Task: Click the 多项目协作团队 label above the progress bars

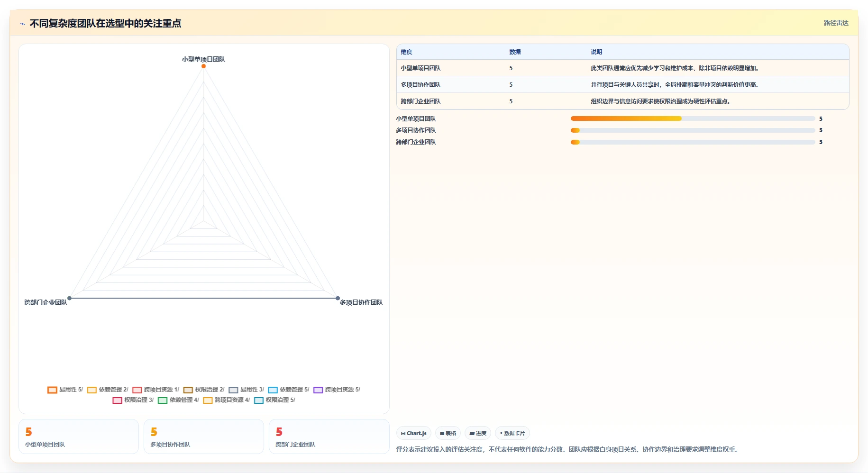Action: click(416, 130)
